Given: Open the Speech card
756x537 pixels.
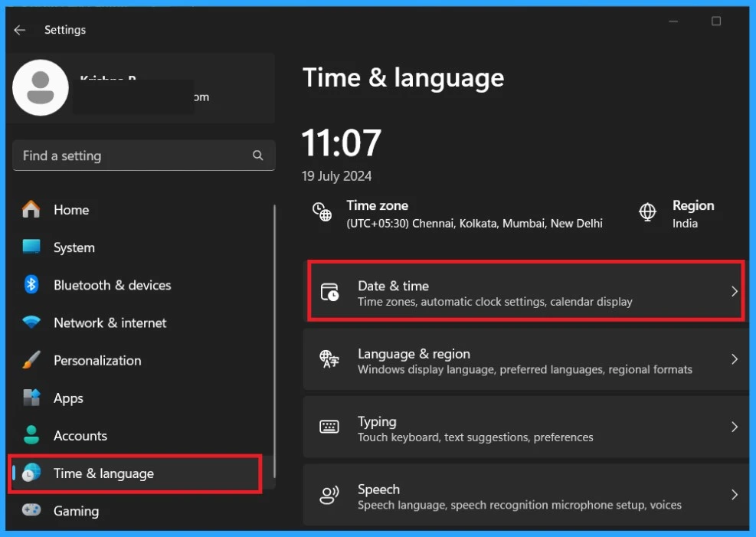Looking at the screenshot, I should pos(526,495).
